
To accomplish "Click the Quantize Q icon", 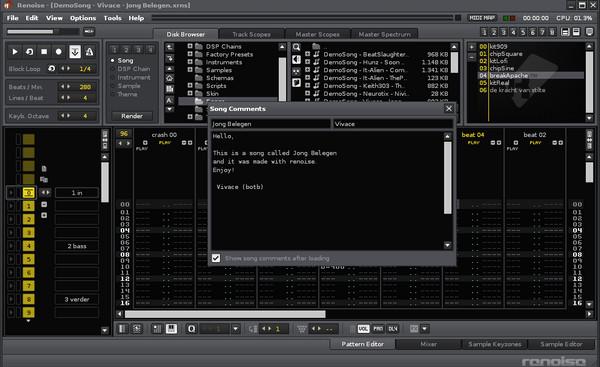I will (x=192, y=329).
